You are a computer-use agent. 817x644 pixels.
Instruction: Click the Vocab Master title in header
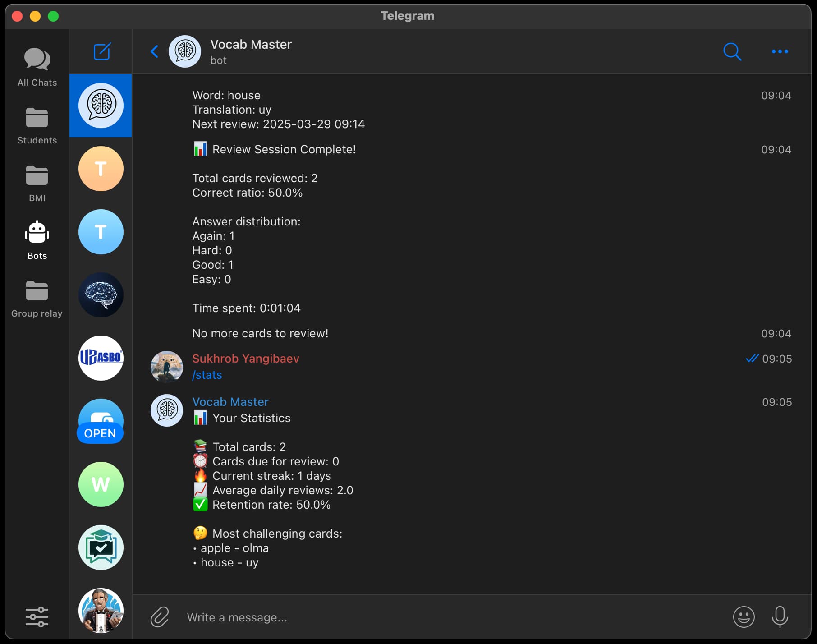click(251, 44)
